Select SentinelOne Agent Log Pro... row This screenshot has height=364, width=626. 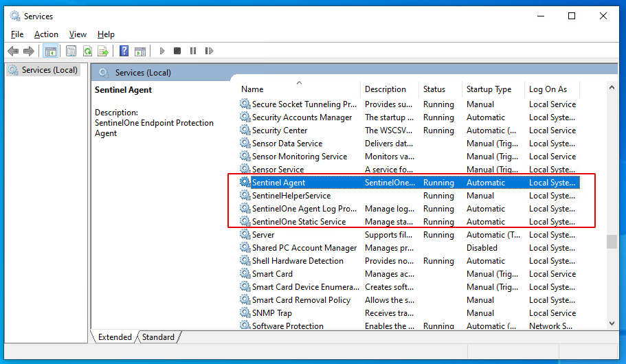(x=410, y=209)
